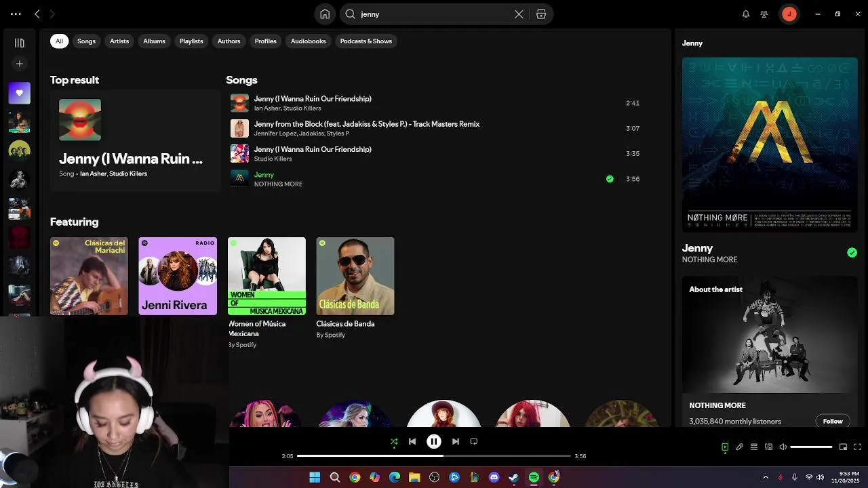The width and height of the screenshot is (868, 488).
Task: Open Clásicas del Mariachi playlist cover
Action: point(89,276)
